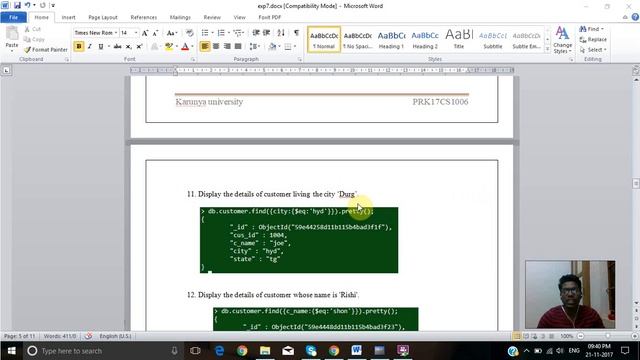Redo the action from Quick Access toolbar
This screenshot has height=360, width=640.
[x=42, y=5]
